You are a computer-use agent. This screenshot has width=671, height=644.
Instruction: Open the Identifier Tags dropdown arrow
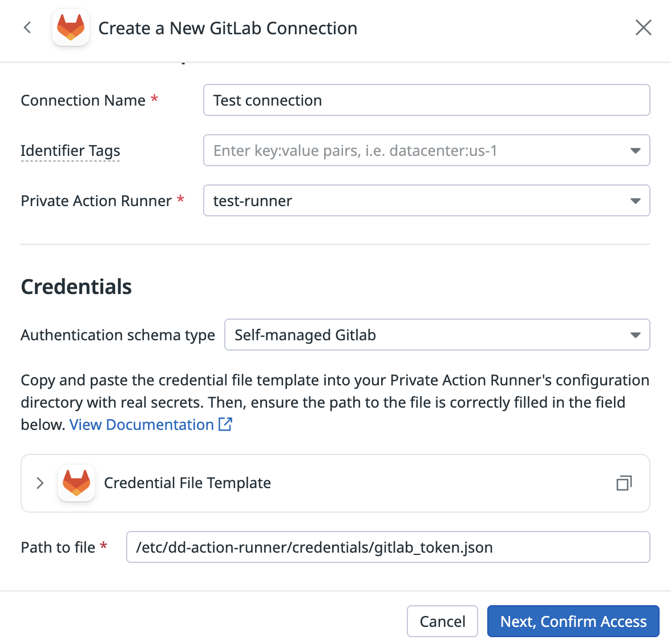tap(635, 151)
